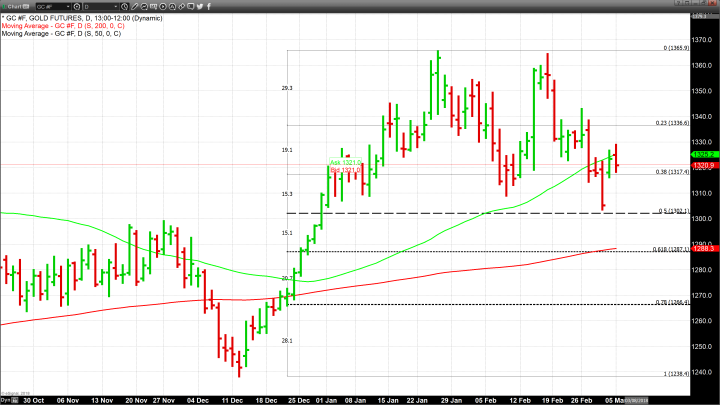Click the green current price tag on axis
Screen dimensions: 720x405
(x=702, y=155)
